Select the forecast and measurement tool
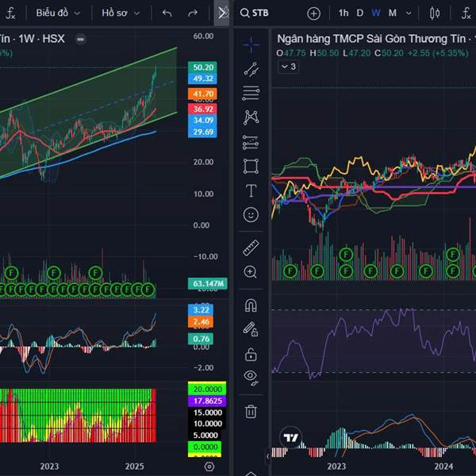Image resolution: width=476 pixels, height=476 pixels. click(x=251, y=142)
